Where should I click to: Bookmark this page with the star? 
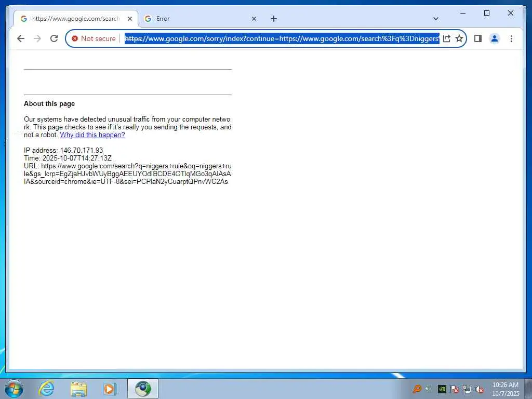459,38
